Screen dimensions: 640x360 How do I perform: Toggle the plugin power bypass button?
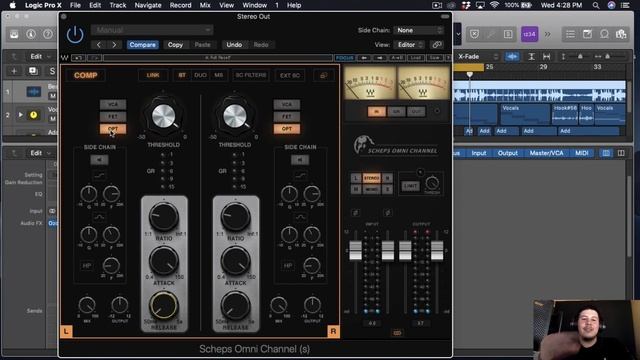pyautogui.click(x=75, y=35)
